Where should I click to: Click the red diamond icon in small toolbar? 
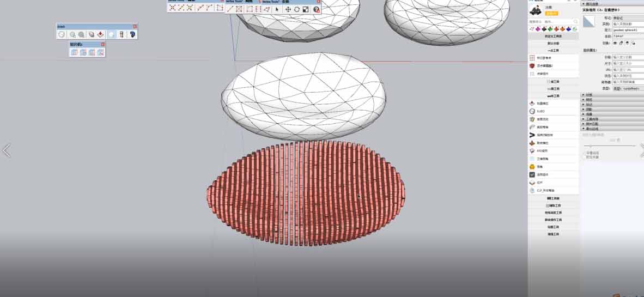click(x=101, y=34)
